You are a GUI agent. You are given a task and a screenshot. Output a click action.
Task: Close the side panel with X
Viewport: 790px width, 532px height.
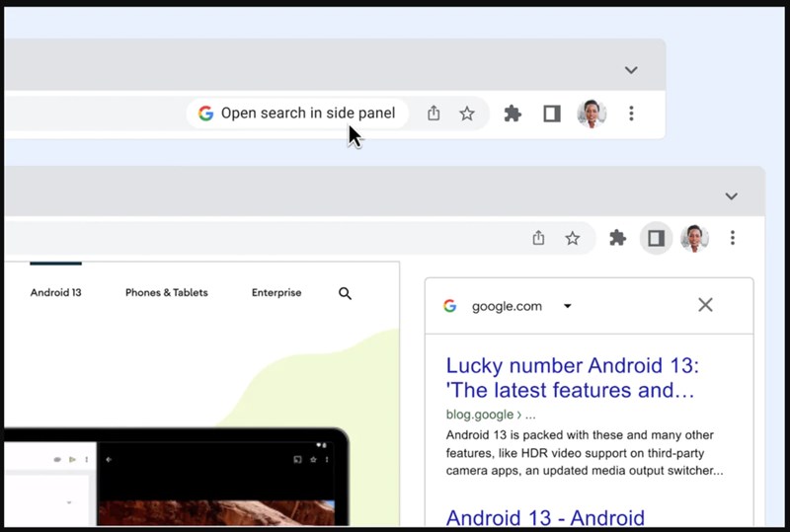[x=705, y=304]
